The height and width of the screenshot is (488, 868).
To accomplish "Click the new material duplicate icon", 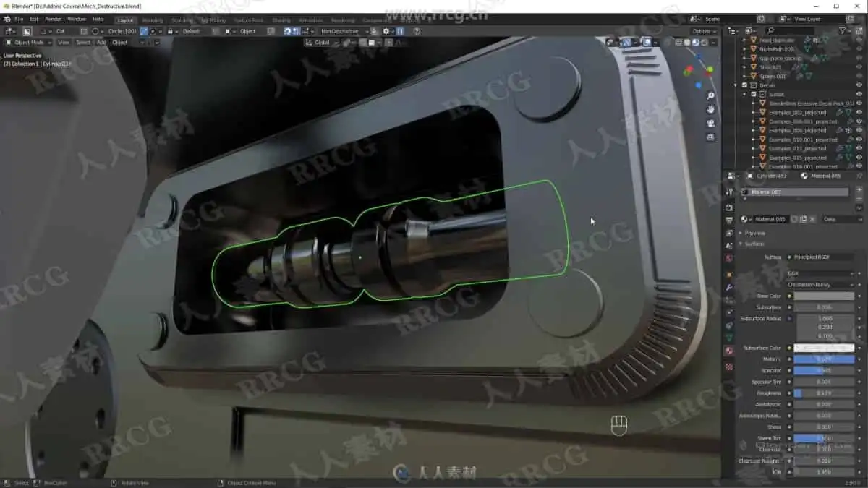I will (x=802, y=219).
